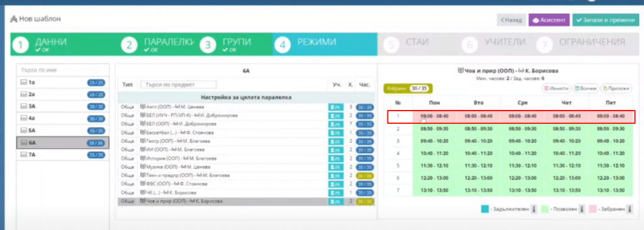
Task: Select class 3A in the class list
Action: pyautogui.click(x=62, y=106)
